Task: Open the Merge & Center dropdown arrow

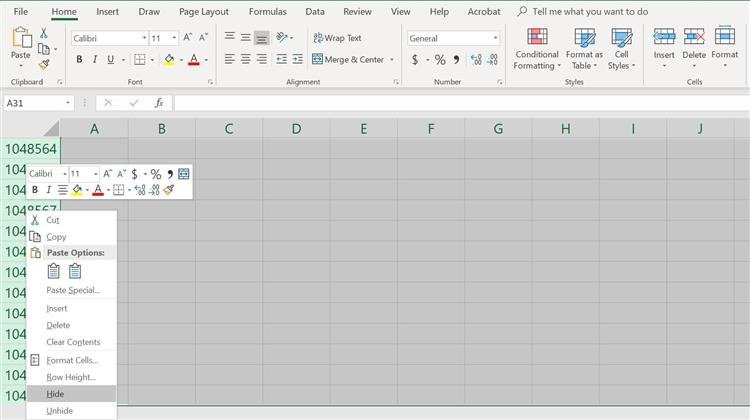Action: [392, 60]
